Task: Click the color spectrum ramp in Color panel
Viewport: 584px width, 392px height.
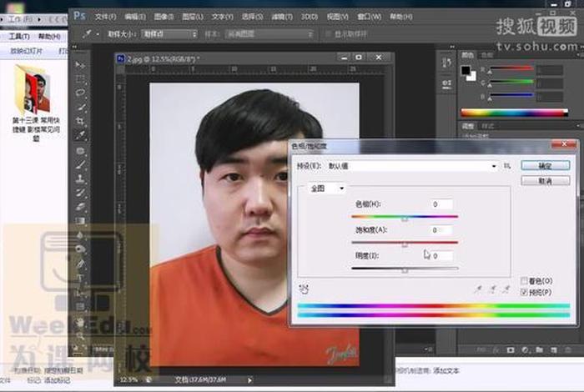Action: coord(515,113)
